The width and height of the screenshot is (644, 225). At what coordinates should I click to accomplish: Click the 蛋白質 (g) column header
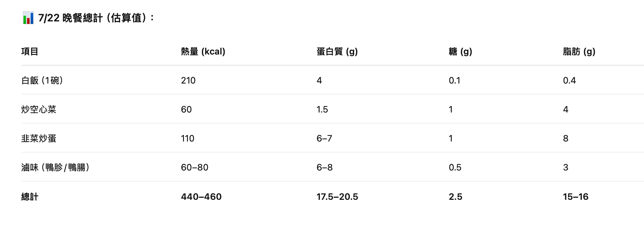(x=337, y=51)
